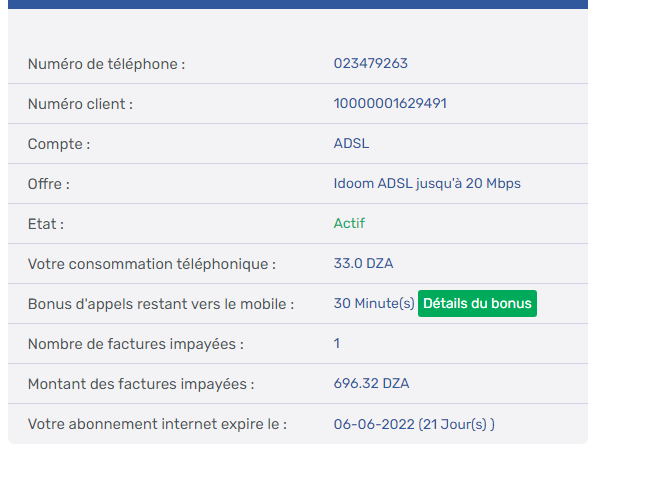
Task: Click the 33.0 DZA consumption value
Action: pos(363,264)
